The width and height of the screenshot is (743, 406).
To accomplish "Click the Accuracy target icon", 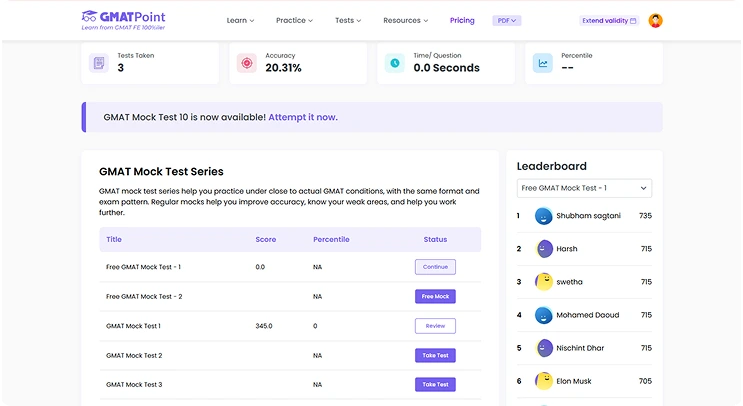I will pyautogui.click(x=246, y=63).
